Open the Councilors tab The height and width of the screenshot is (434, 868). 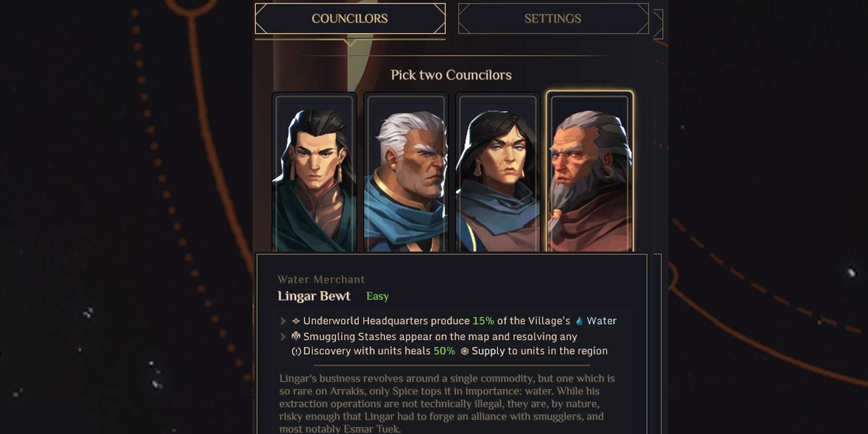click(x=350, y=19)
